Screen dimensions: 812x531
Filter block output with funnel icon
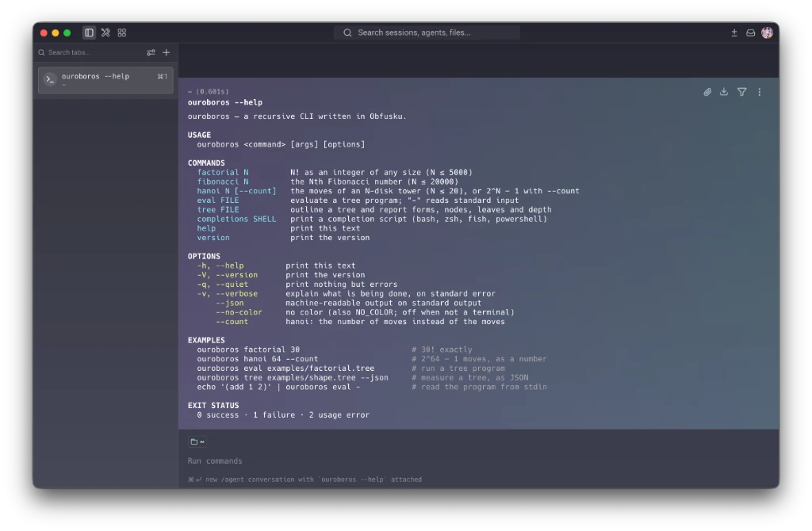(742, 92)
